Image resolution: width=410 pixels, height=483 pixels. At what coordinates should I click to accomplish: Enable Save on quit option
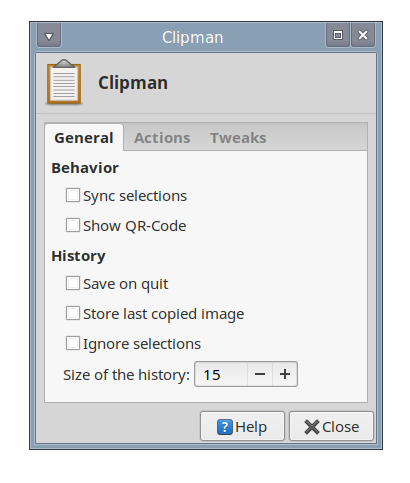(73, 283)
